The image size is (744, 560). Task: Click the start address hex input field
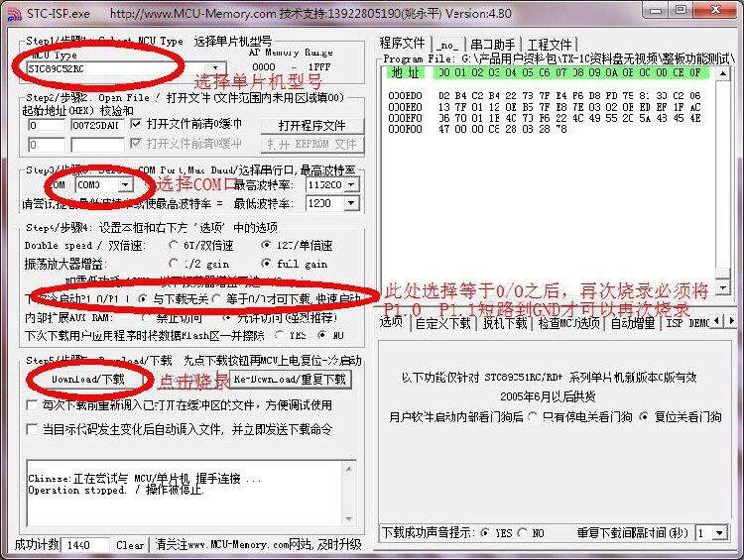[x=46, y=126]
